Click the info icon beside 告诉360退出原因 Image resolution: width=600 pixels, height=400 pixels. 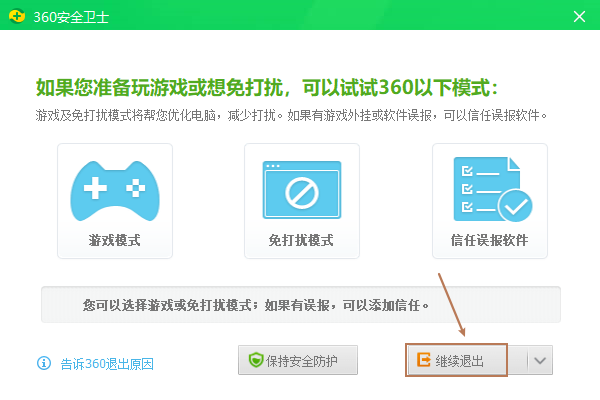44,363
